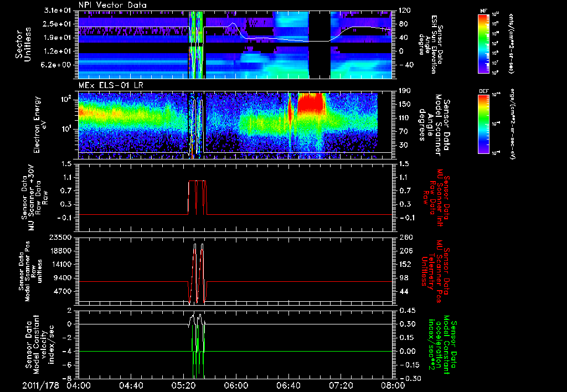Screen dimensions: 567x392
Task: Click the red MU Scanner Inh Raw Data title
Action: click(x=436, y=198)
